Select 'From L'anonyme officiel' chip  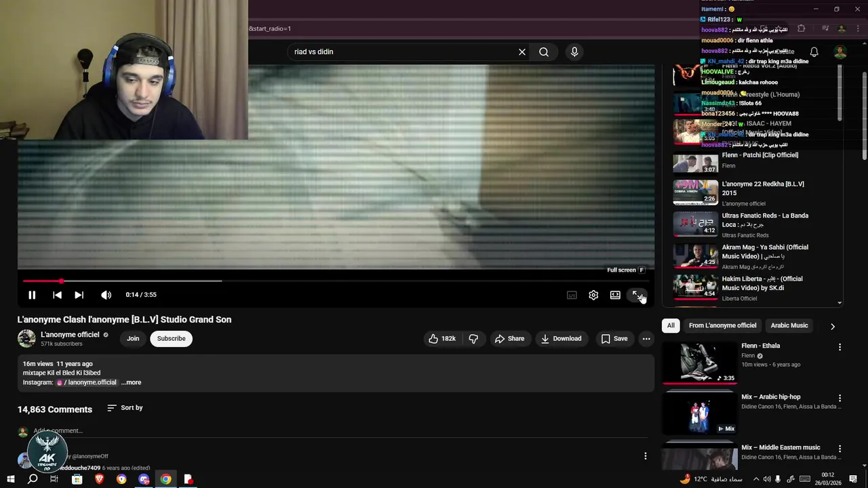tap(722, 325)
